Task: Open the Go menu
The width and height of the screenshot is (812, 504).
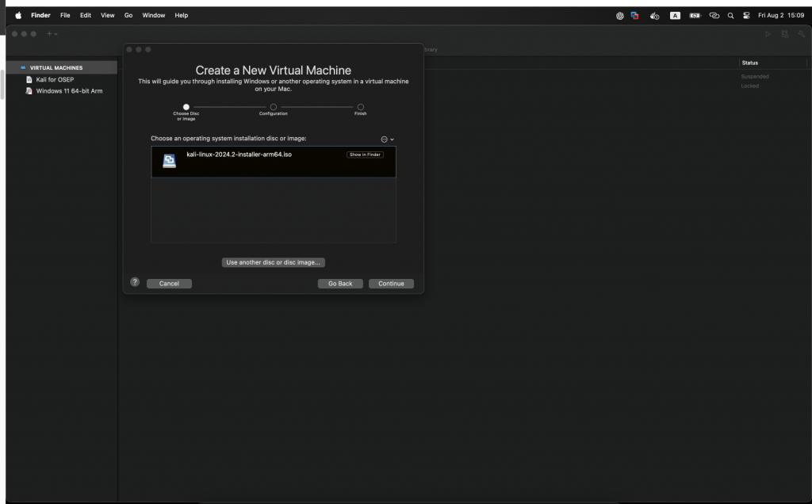Action: [x=128, y=16]
